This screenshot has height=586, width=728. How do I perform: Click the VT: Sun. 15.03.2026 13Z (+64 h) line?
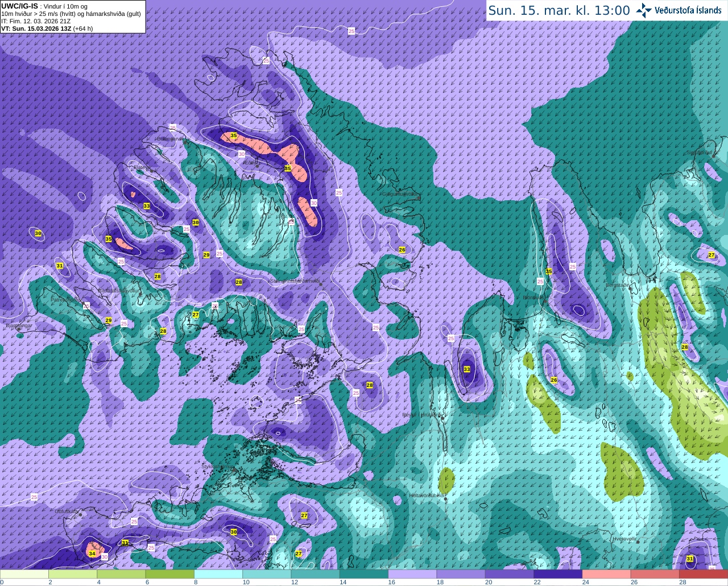(47, 28)
